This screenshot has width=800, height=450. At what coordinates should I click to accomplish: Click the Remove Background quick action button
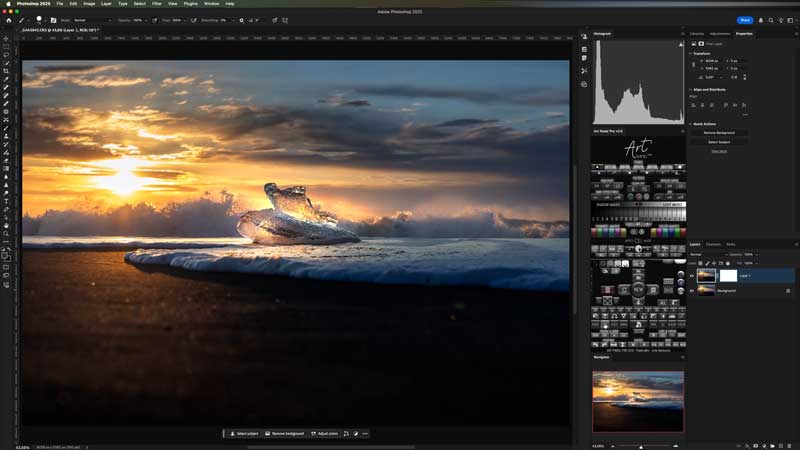pos(719,132)
